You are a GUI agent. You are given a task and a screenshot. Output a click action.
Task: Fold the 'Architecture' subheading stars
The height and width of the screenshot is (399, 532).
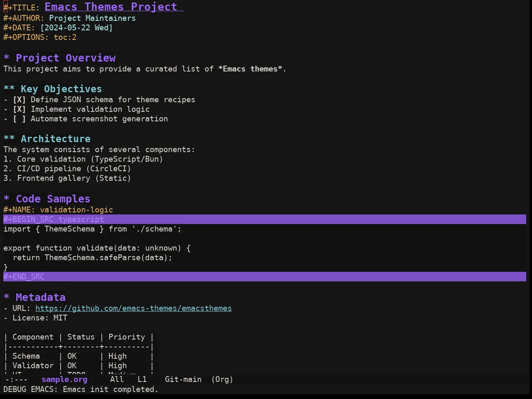coord(9,139)
